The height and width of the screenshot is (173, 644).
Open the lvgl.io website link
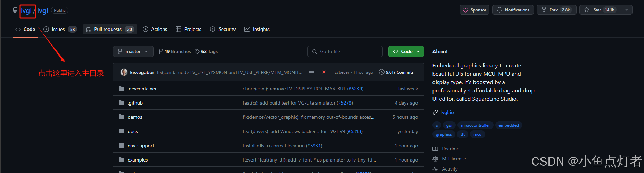tap(447, 112)
